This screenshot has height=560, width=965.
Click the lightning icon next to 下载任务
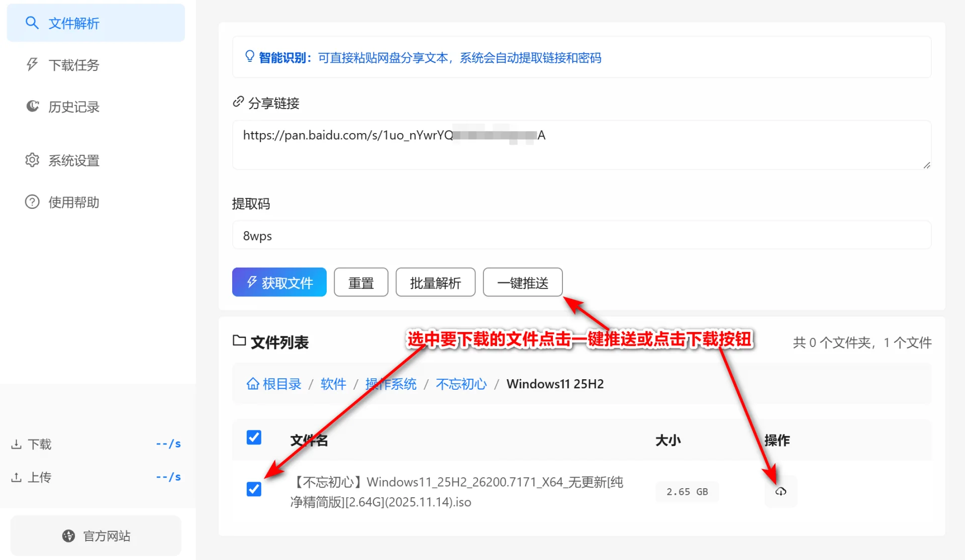tap(32, 65)
